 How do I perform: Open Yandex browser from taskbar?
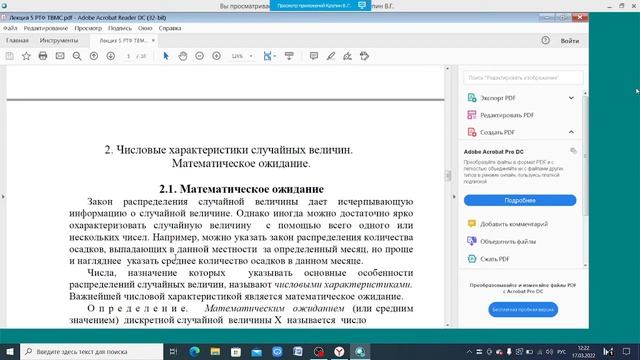(x=339, y=351)
